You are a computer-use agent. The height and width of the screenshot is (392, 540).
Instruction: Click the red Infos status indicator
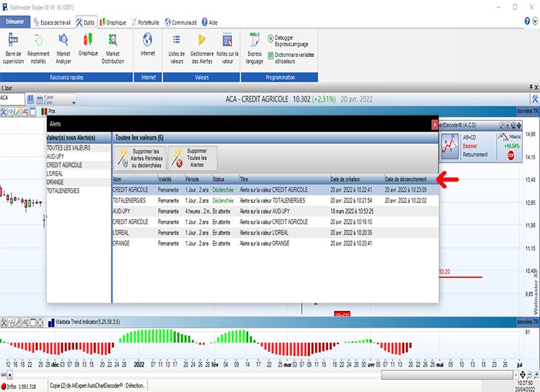pyautogui.click(x=3, y=386)
